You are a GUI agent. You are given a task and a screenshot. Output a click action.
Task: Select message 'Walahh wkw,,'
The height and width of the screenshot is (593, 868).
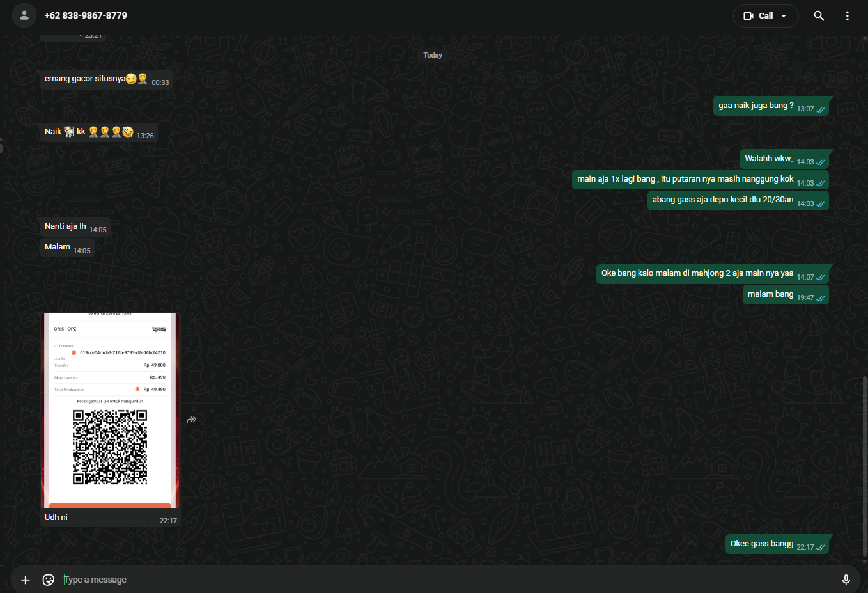pyautogui.click(x=784, y=159)
